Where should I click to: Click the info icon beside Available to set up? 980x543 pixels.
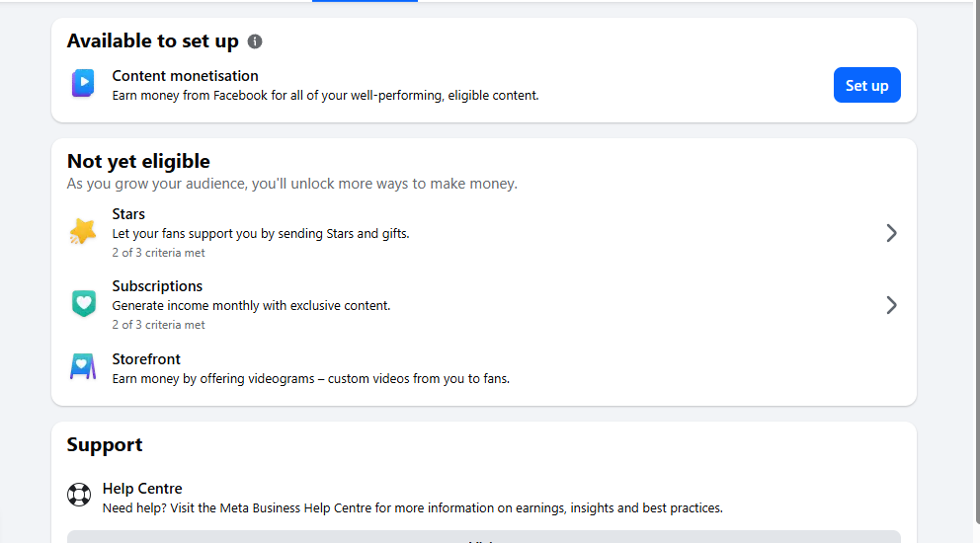tap(255, 41)
